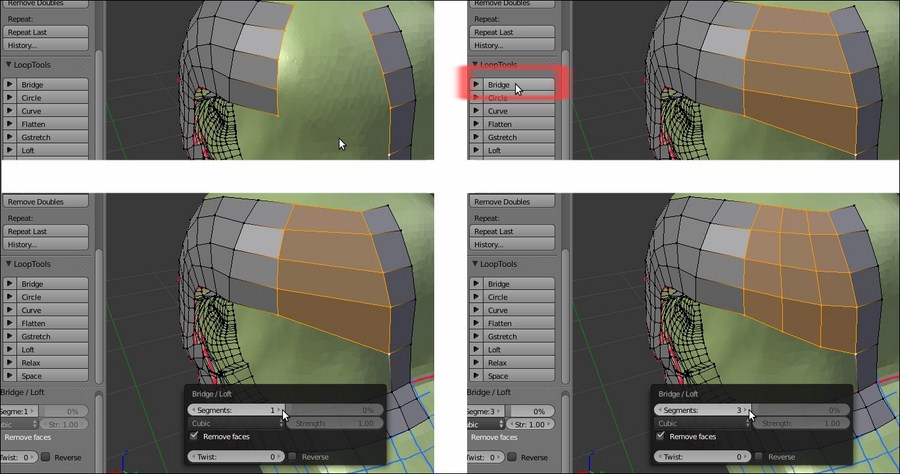The width and height of the screenshot is (900, 474).
Task: Click Remove Doubles in the Segments 3 screenshot
Action: (x=512, y=202)
